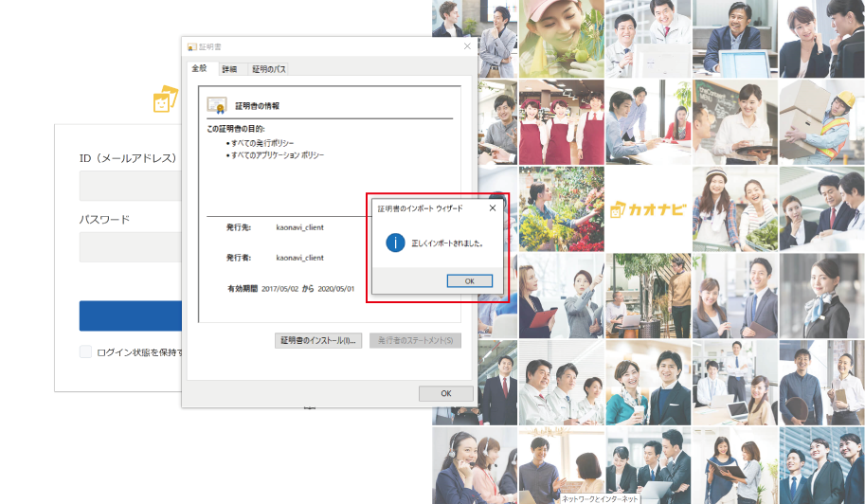The width and height of the screenshot is (865, 504).
Task: Focus the パスワード input field
Action: click(x=131, y=246)
